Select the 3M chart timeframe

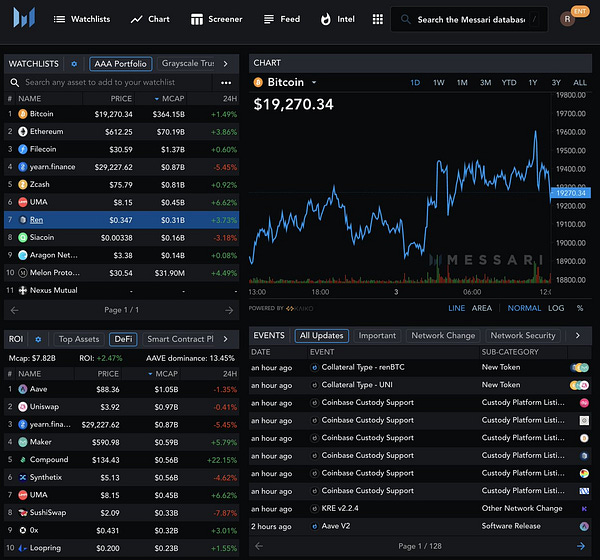coord(485,83)
